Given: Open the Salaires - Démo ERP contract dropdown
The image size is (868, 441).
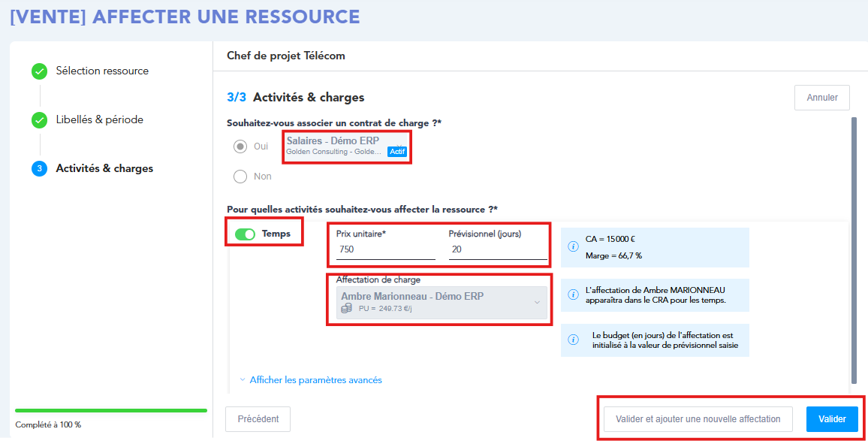Looking at the screenshot, I should [345, 146].
